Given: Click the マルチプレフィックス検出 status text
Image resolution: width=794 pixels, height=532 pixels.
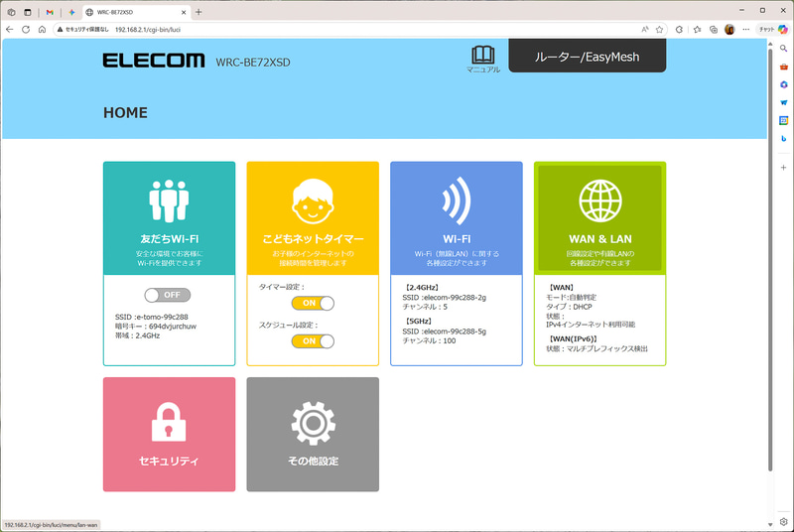Looking at the screenshot, I should [607, 348].
